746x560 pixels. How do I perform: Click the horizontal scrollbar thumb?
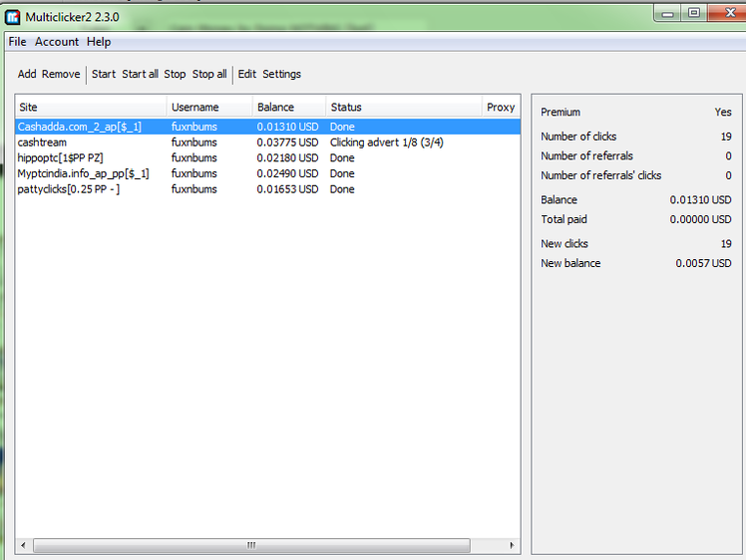251,545
